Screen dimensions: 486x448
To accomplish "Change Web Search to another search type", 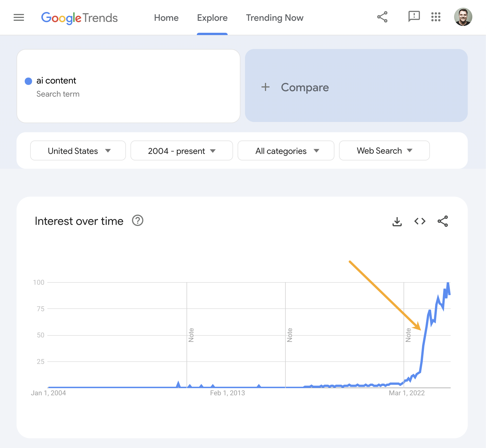I will (x=384, y=150).
